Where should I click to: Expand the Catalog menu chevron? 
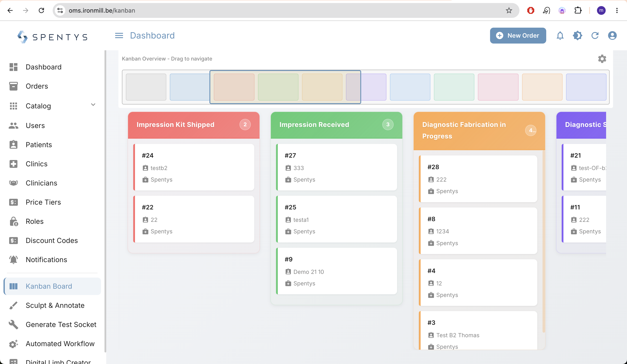93,105
